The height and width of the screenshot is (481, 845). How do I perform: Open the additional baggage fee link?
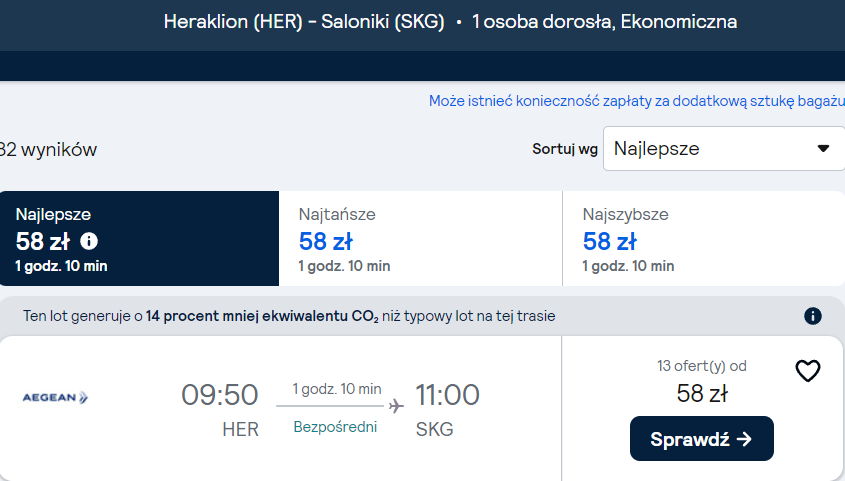click(636, 101)
